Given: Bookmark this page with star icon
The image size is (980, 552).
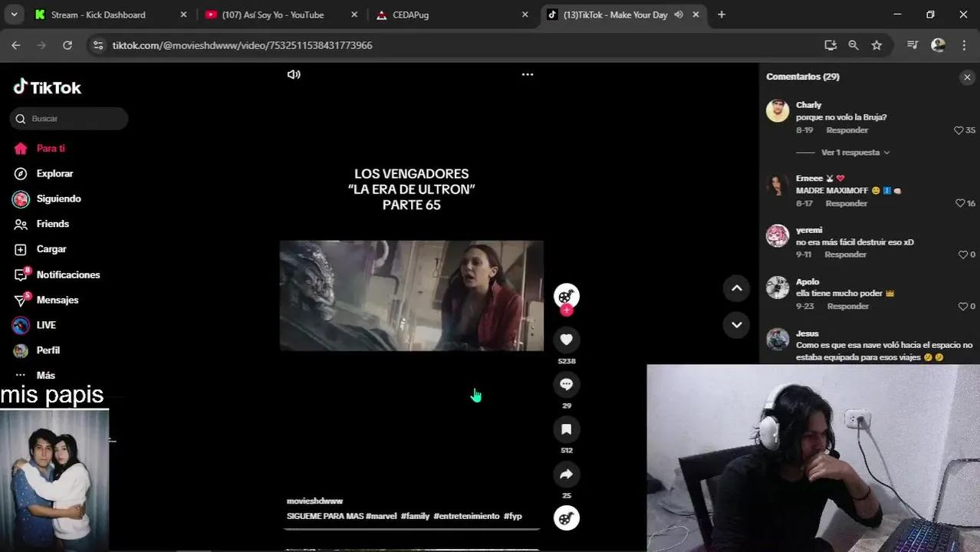Looking at the screenshot, I should coord(876,45).
